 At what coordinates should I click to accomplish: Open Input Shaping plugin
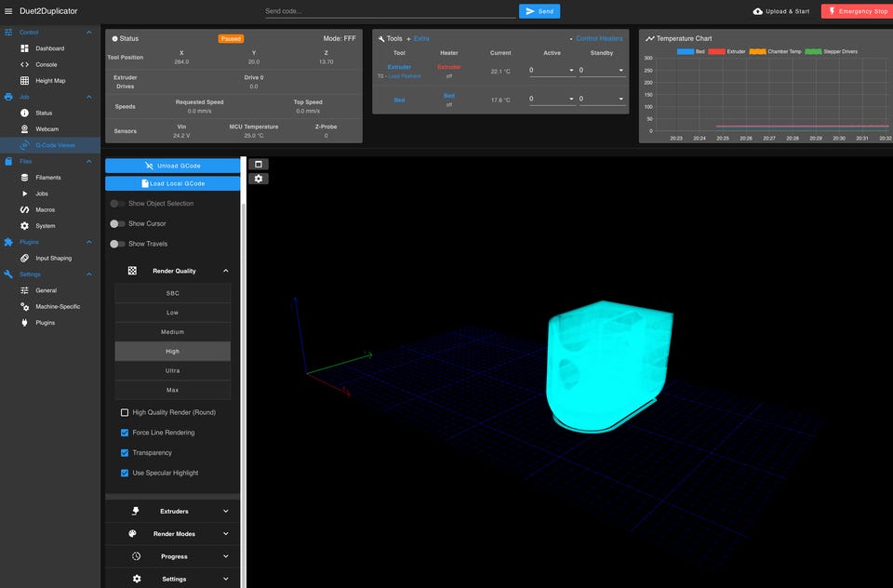(x=53, y=259)
